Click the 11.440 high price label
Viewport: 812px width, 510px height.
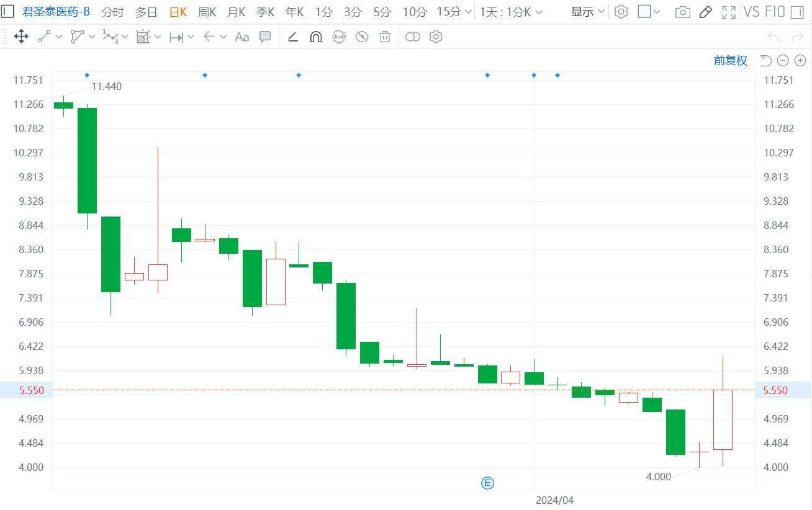(107, 86)
